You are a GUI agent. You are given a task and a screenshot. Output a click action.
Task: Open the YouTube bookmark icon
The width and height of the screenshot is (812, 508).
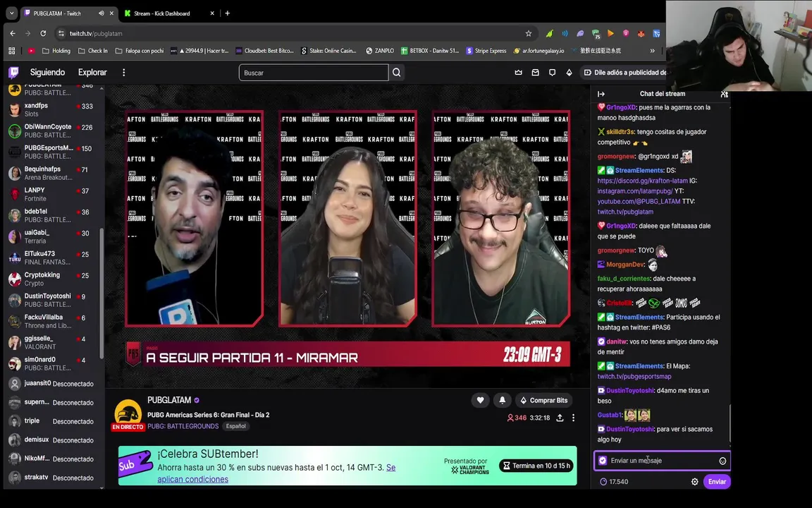click(31, 51)
